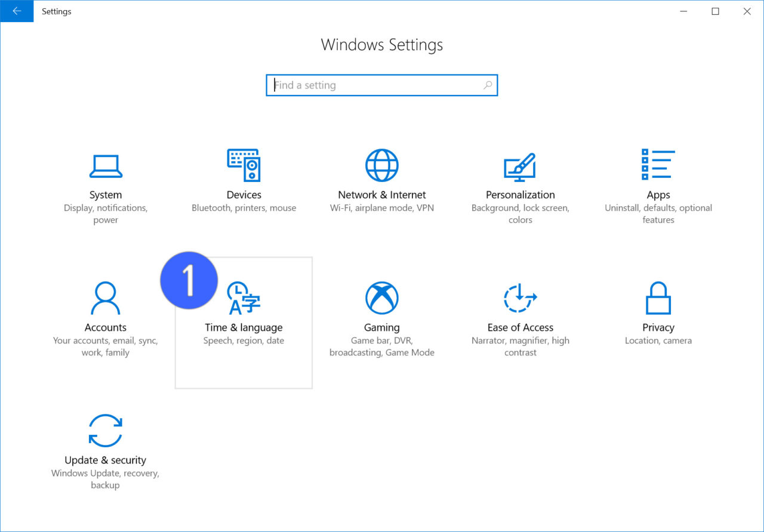Click 'Speech, region, date' description
This screenshot has height=532, width=764.
tap(244, 341)
